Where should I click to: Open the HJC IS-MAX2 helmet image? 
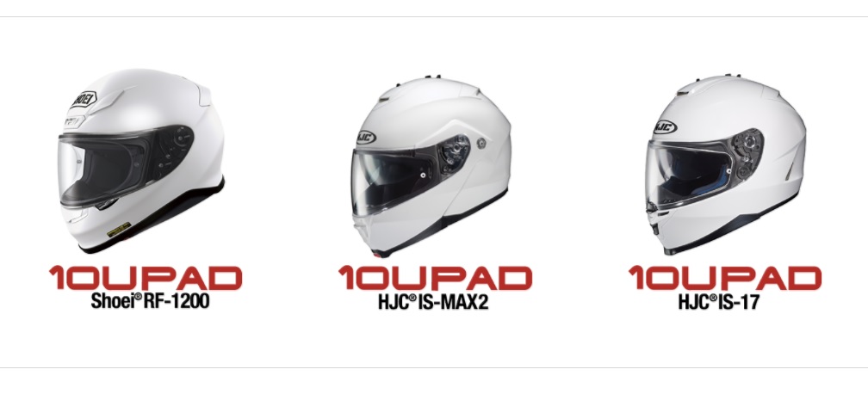[431, 167]
